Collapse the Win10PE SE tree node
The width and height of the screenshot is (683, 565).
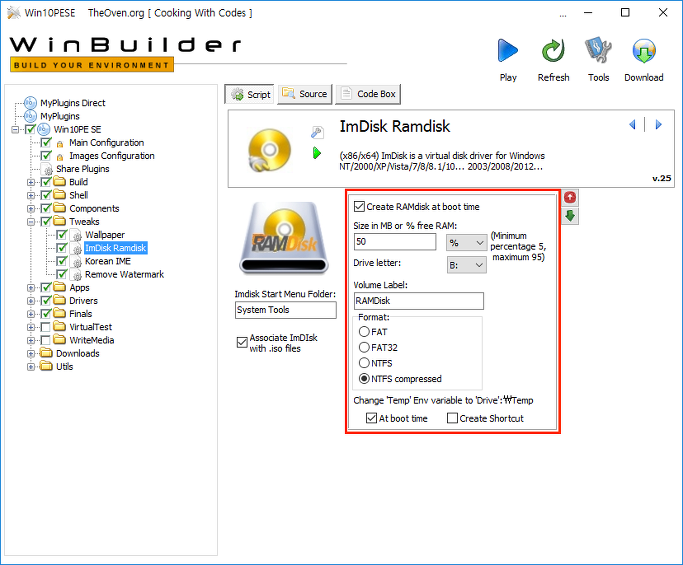coord(15,129)
